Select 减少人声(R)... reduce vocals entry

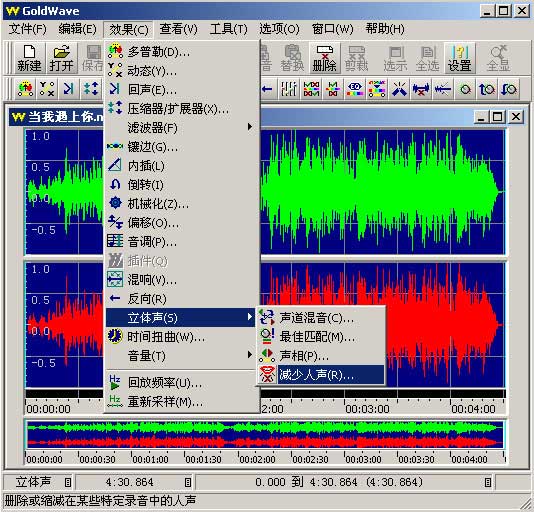(321, 375)
